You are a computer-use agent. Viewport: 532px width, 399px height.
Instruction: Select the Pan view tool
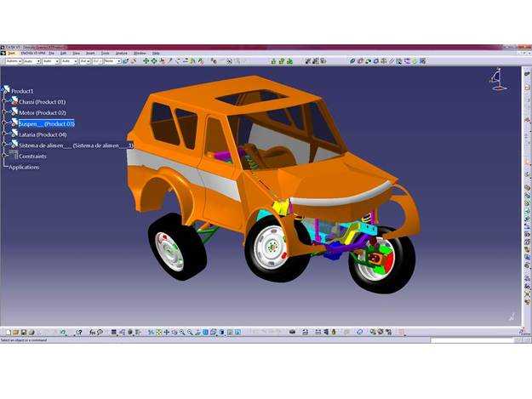167,333
